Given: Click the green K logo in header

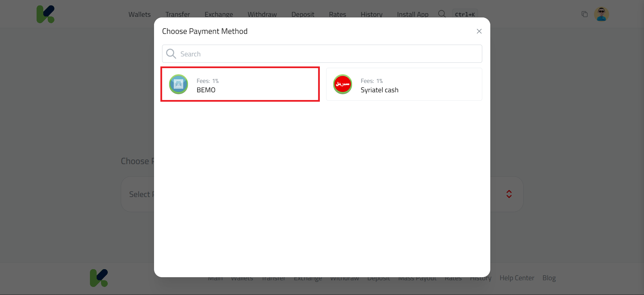Looking at the screenshot, I should (46, 14).
